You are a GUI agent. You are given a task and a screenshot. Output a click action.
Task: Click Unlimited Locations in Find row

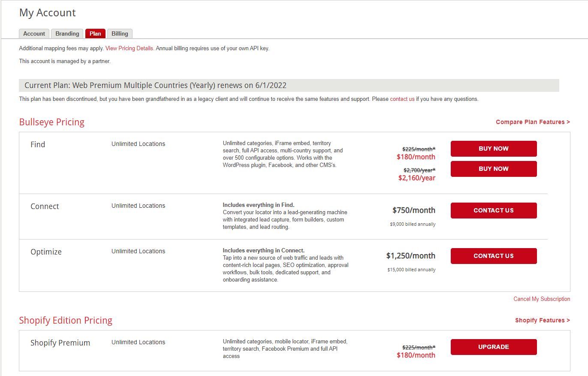click(138, 144)
